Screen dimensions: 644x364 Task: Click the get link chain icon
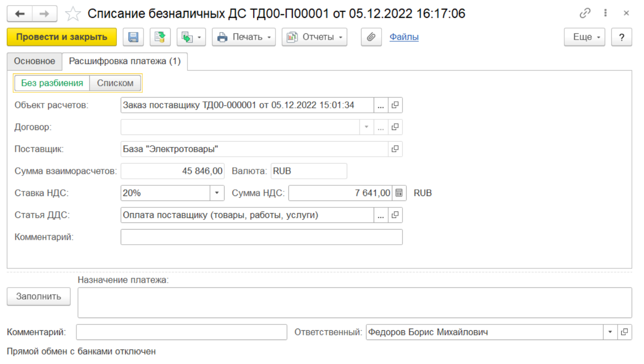click(585, 14)
